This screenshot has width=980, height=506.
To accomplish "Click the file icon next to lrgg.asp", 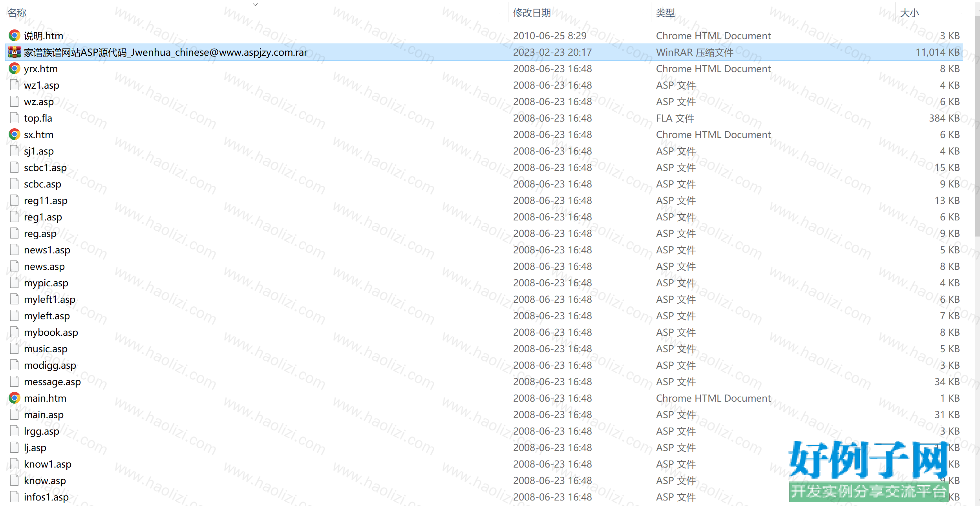I will point(15,431).
